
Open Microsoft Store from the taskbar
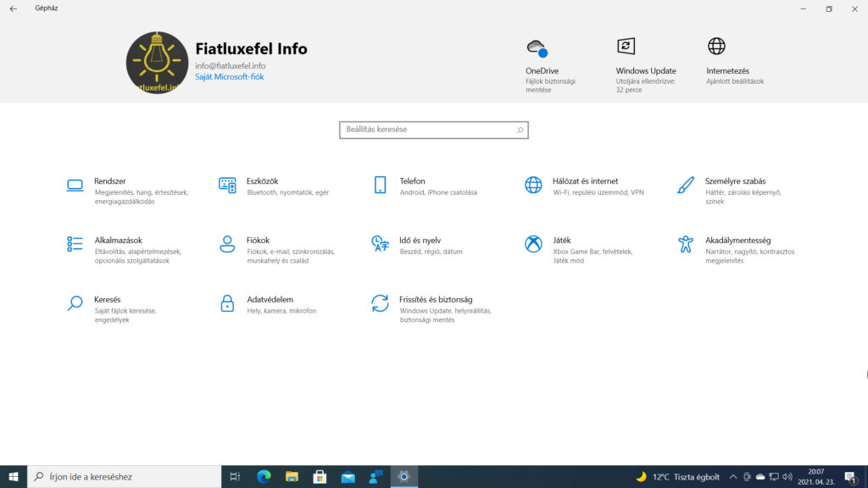pyautogui.click(x=320, y=476)
